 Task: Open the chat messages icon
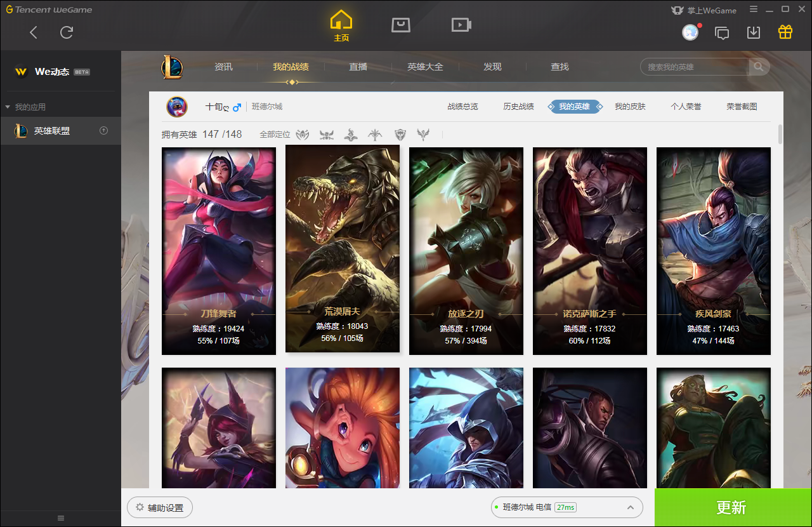(722, 32)
